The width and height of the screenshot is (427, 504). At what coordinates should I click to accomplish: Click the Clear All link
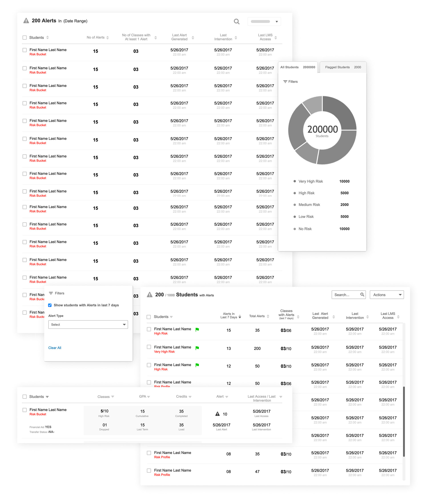[x=55, y=348]
